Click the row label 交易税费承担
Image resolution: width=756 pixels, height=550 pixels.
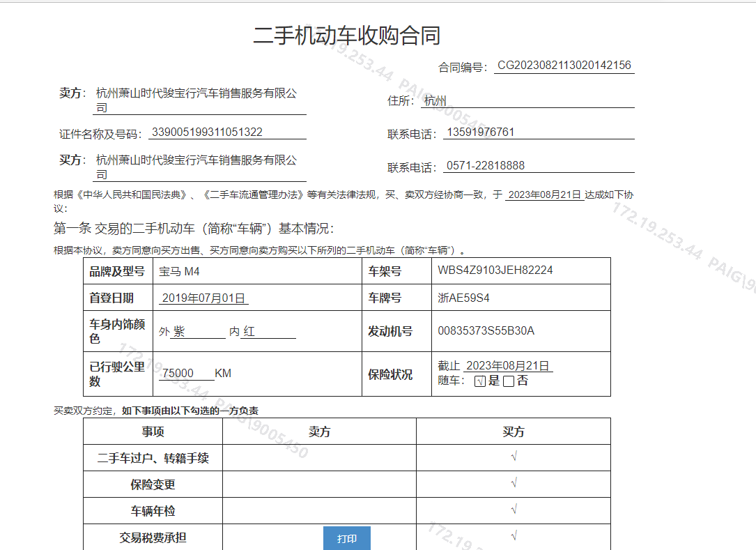(153, 538)
